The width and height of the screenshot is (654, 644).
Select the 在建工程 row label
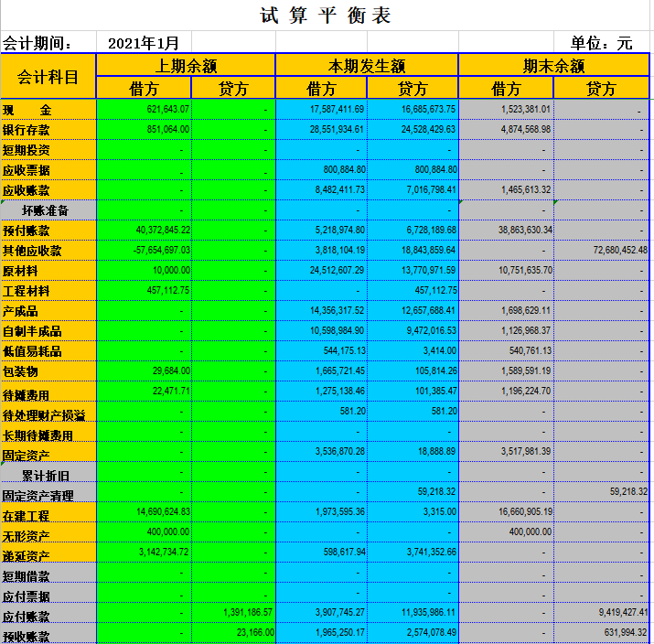coord(48,512)
